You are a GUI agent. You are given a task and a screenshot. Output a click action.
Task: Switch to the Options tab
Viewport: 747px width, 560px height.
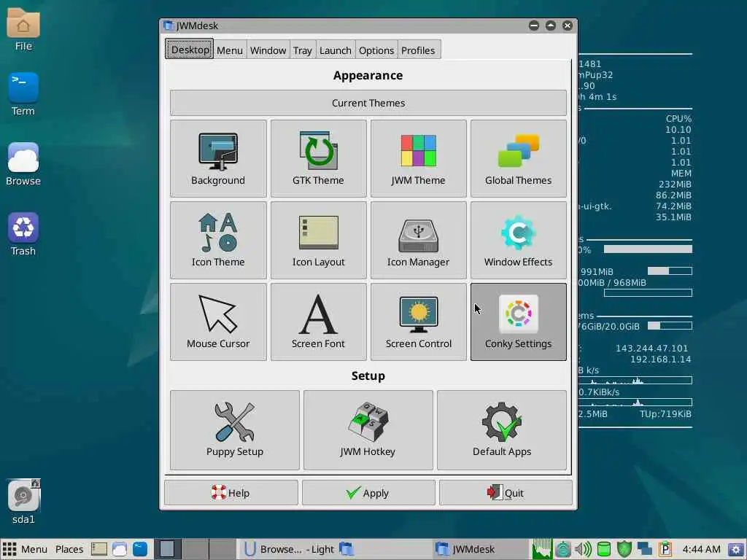[376, 50]
